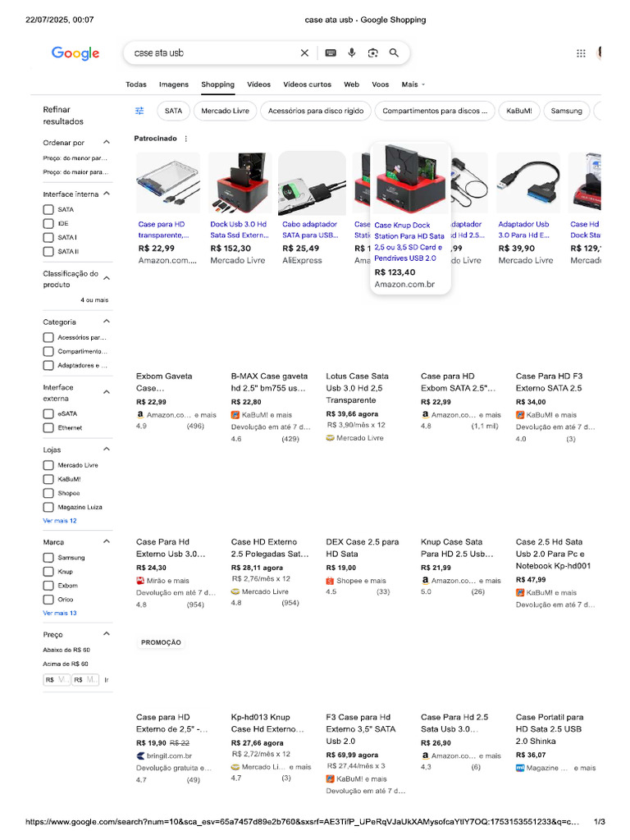Image resolution: width=630 pixels, height=840 pixels.
Task: Click KaBuM icon under B-MAX Case gaveta
Action: point(235,414)
